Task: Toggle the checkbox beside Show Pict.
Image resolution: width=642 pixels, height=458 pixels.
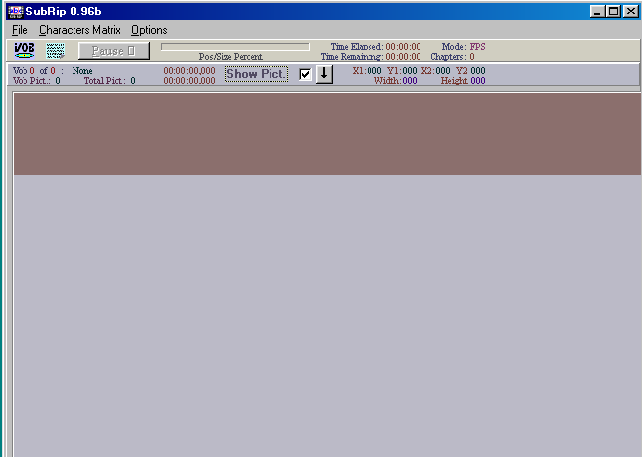Action: (x=305, y=74)
